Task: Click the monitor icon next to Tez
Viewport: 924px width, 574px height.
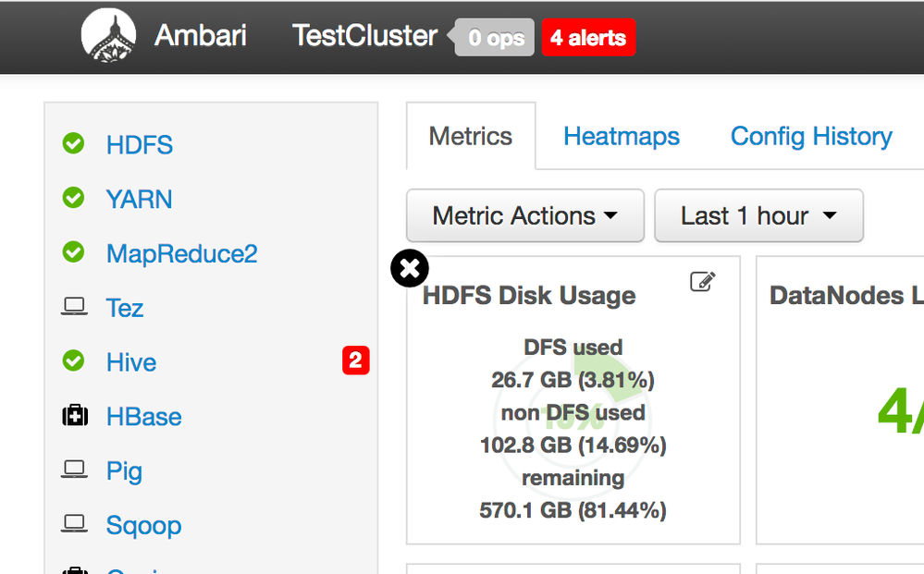Action: click(x=73, y=307)
